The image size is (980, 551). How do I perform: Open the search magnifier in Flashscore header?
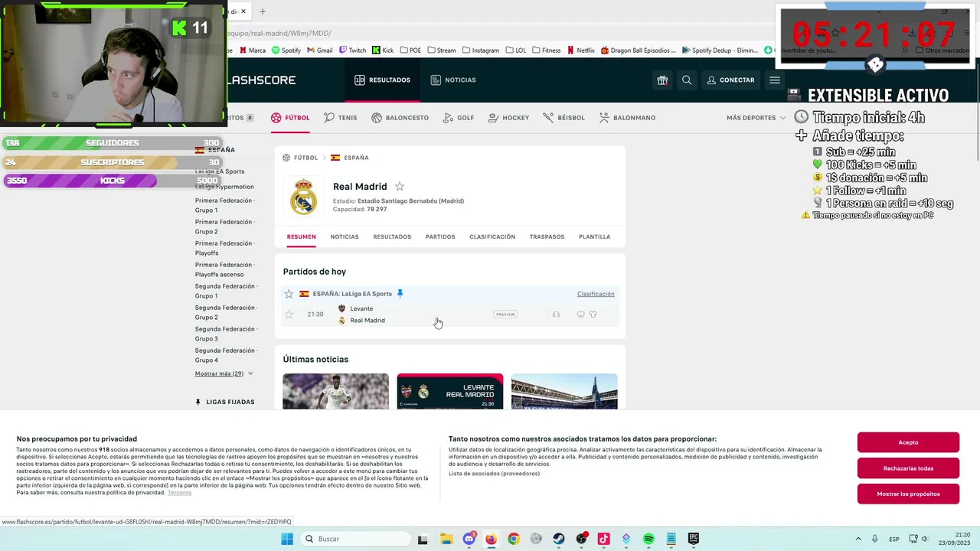point(687,80)
